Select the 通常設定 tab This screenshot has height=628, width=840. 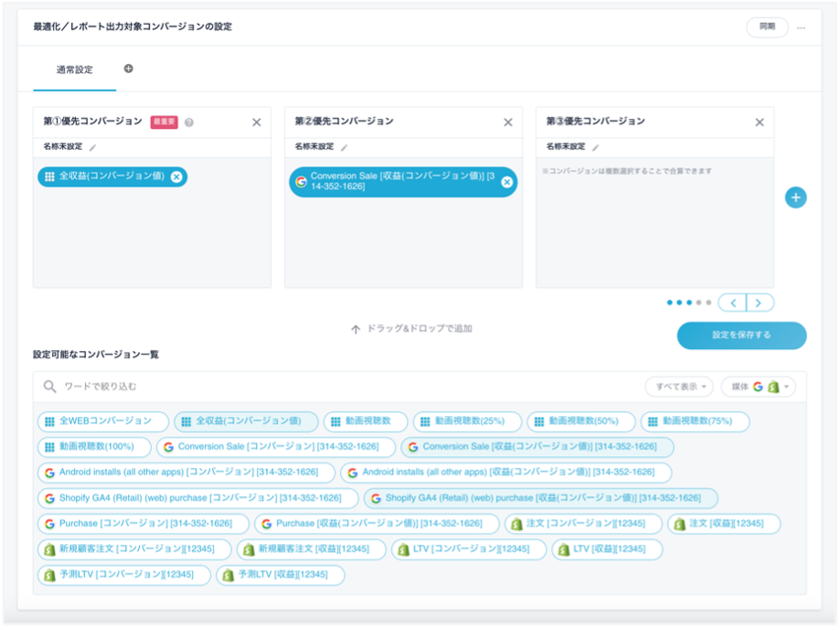(74, 69)
